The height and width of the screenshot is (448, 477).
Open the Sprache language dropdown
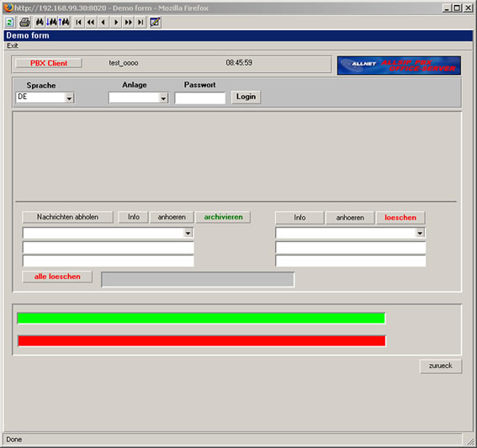pyautogui.click(x=69, y=98)
